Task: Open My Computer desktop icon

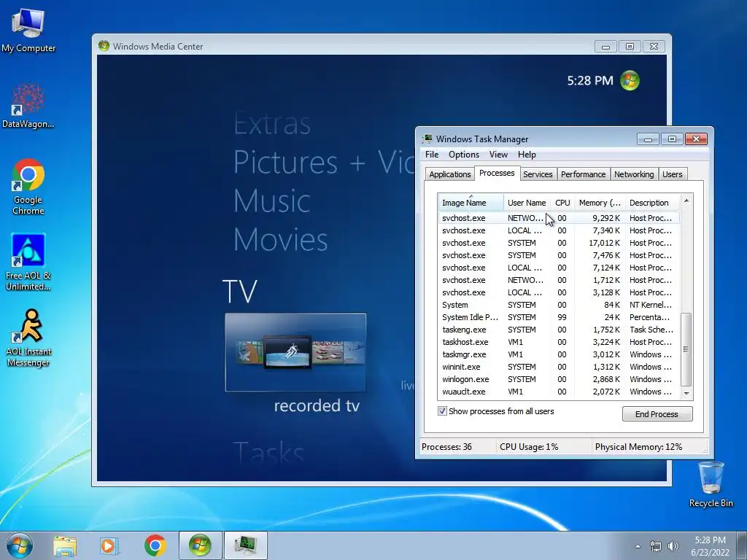Action: click(x=28, y=30)
